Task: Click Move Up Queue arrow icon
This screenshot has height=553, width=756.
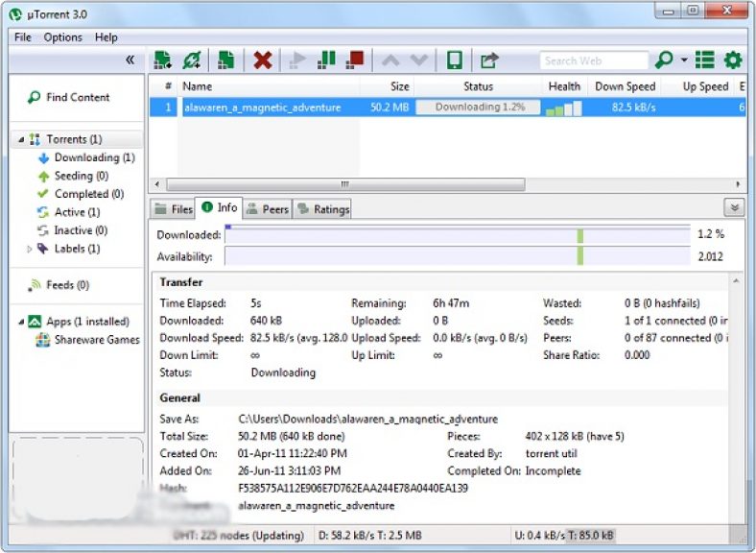Action: pyautogui.click(x=390, y=60)
